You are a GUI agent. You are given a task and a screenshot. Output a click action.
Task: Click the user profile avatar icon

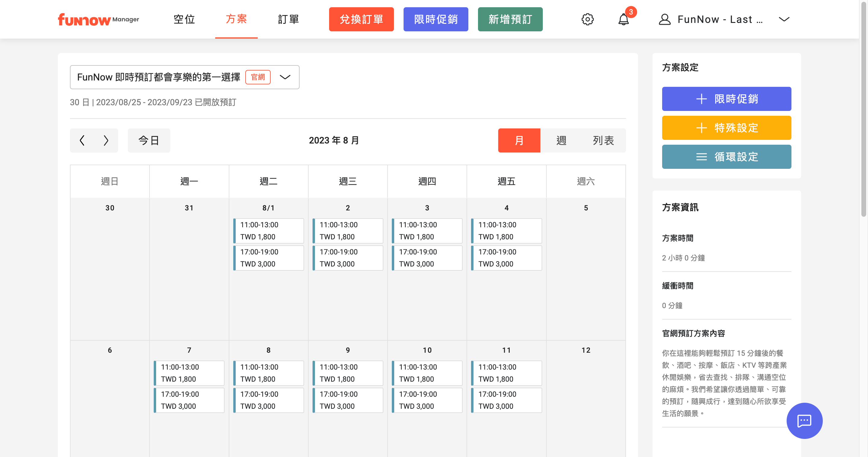coord(665,19)
